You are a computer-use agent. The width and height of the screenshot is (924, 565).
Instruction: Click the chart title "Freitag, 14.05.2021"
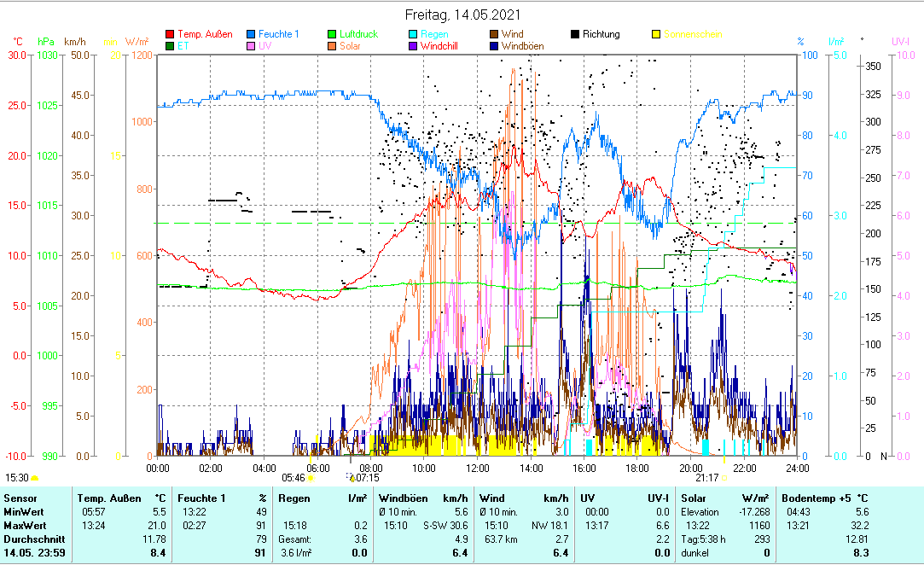pyautogui.click(x=462, y=15)
